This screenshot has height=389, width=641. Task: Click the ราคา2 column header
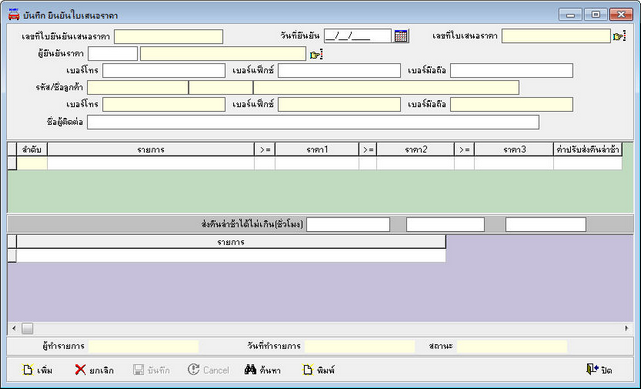[x=415, y=150]
